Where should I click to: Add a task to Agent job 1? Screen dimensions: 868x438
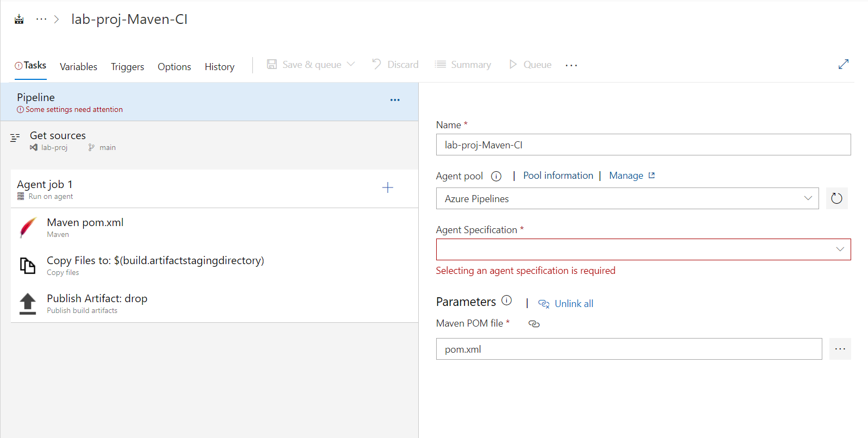click(x=388, y=188)
